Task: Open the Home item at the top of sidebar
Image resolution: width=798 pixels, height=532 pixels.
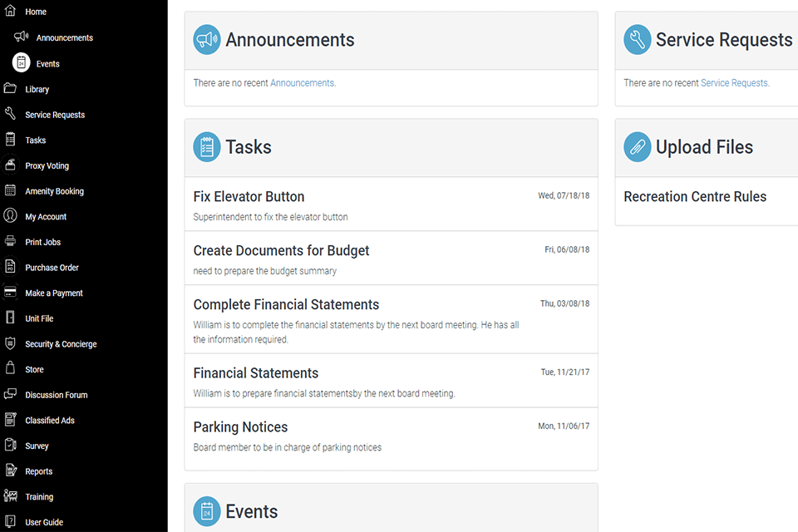Action: 11,11
